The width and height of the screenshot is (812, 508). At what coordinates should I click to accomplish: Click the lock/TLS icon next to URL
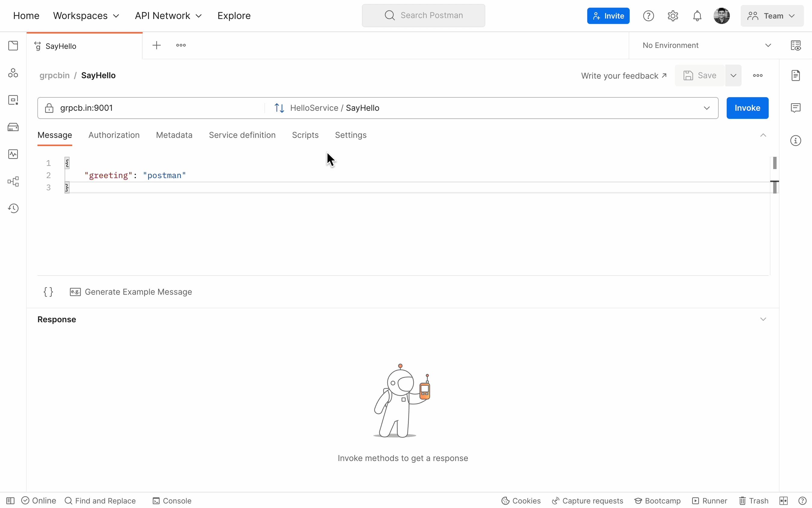click(x=49, y=108)
